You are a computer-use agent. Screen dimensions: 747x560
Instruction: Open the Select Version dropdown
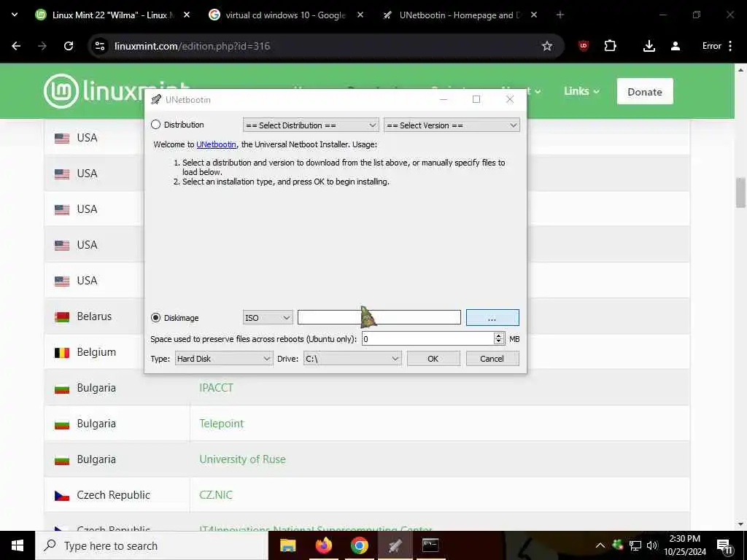(452, 125)
